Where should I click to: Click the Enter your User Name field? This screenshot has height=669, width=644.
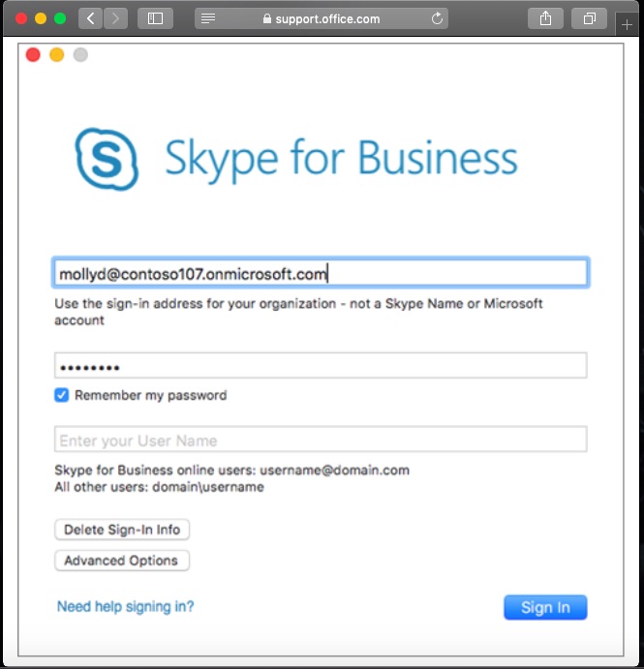tap(321, 441)
